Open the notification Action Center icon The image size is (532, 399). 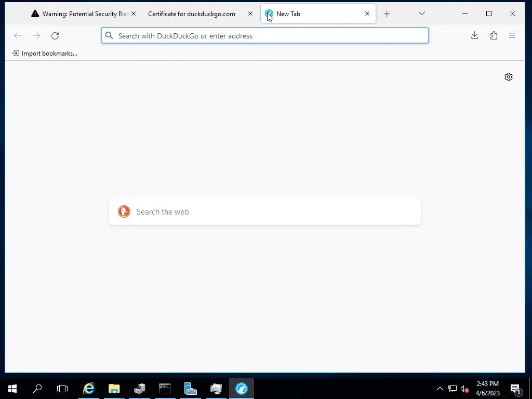click(x=515, y=389)
